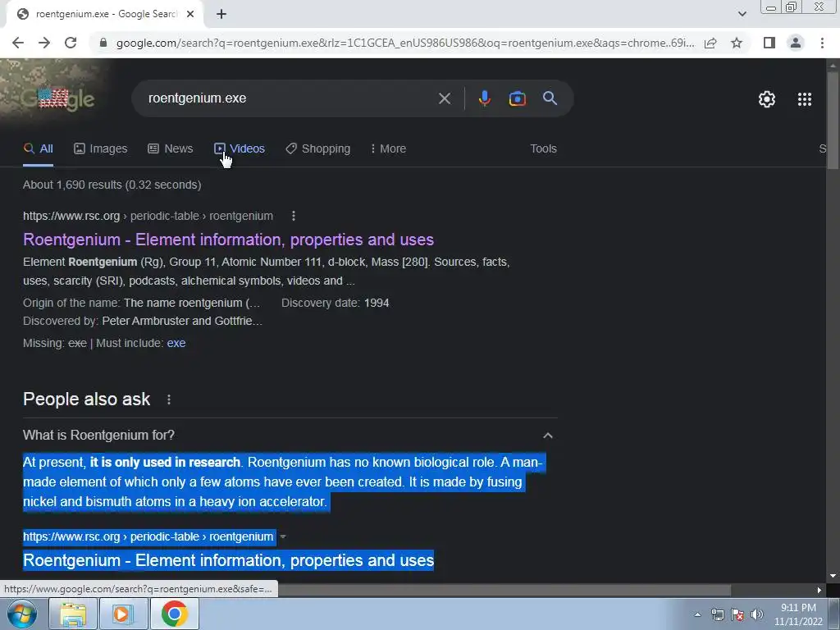Open Google settings gear icon
Image resolution: width=840 pixels, height=630 pixels.
tap(767, 99)
